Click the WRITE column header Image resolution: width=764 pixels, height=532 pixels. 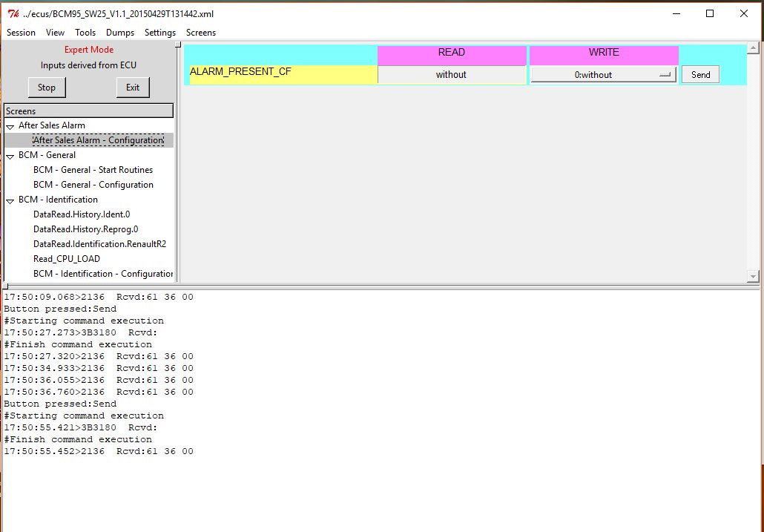click(x=604, y=55)
